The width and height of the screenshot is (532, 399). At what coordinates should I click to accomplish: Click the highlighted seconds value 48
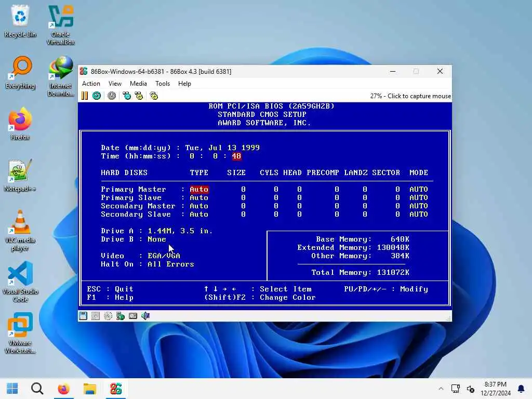click(236, 156)
